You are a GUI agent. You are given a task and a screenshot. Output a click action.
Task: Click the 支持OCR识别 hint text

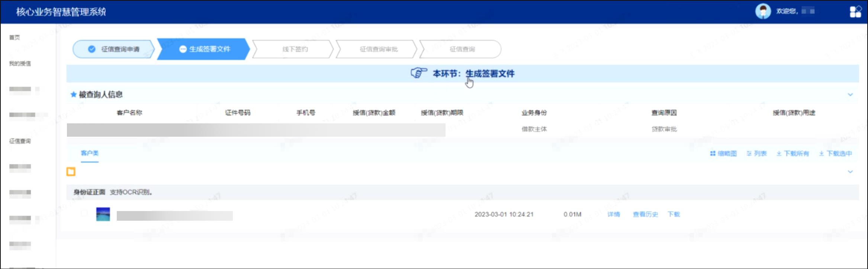coord(131,192)
